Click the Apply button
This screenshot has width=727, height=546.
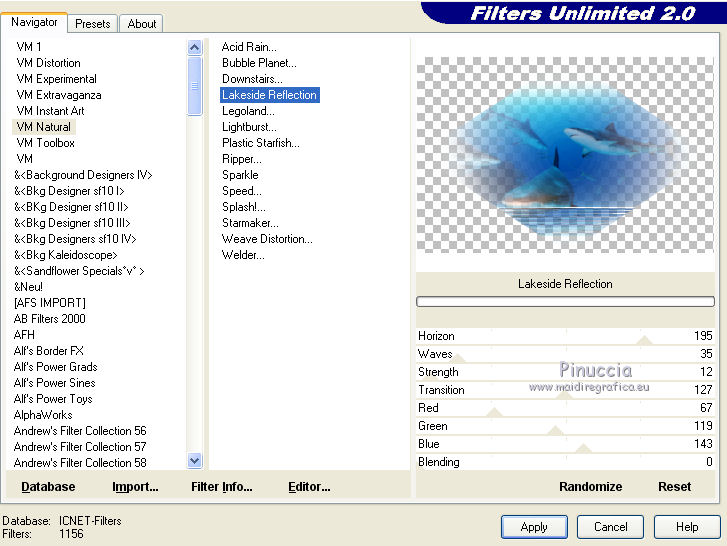[x=534, y=527]
